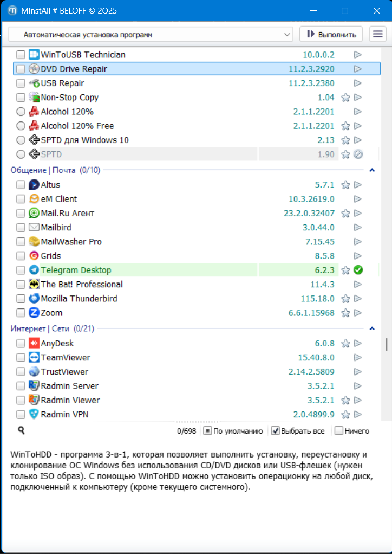Open the Автоматическая установка программ dropdown
The height and width of the screenshot is (554, 392).
pyautogui.click(x=151, y=35)
